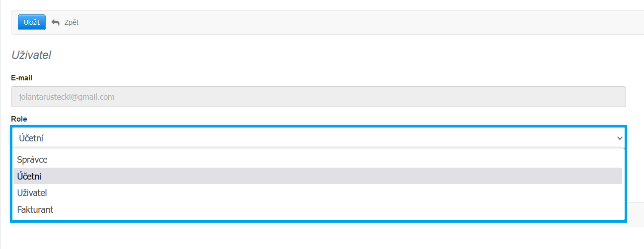Follow the Zpět link text
The image size is (644, 249).
tap(72, 22)
